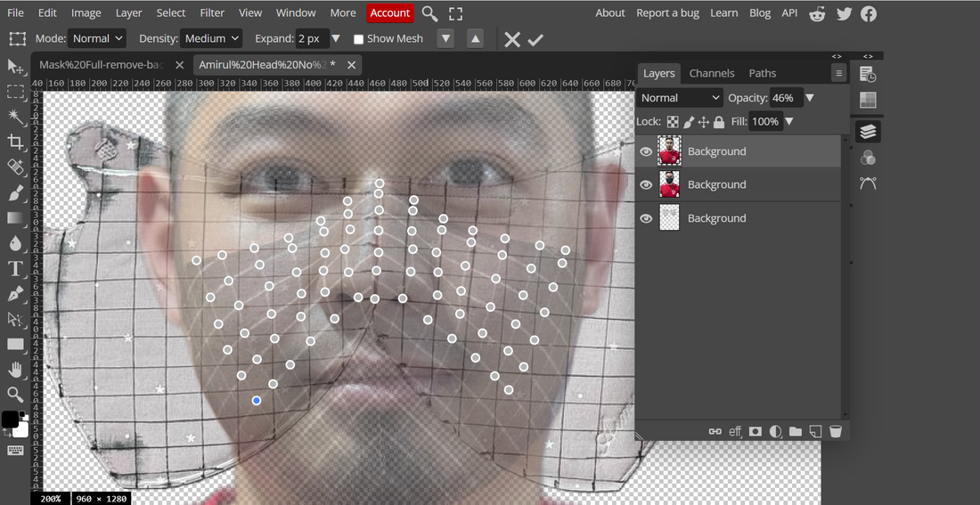The height and width of the screenshot is (505, 980).
Task: Open the Twitter link icon
Action: (x=844, y=13)
